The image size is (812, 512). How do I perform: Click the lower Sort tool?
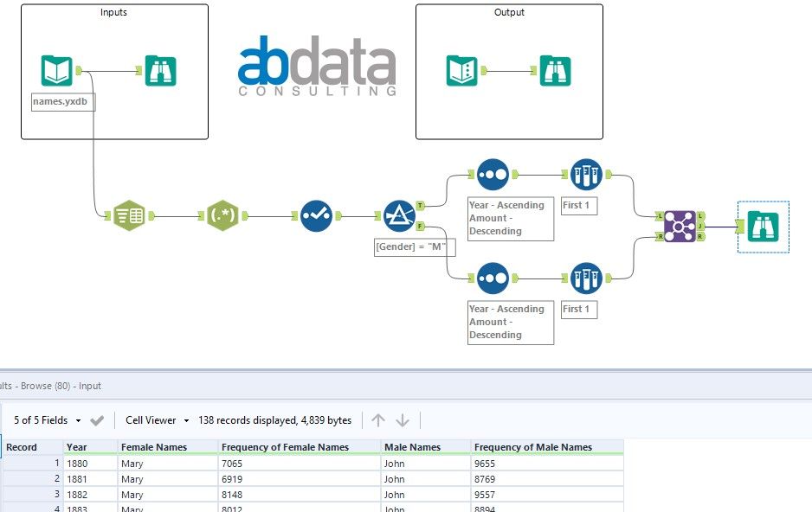(493, 278)
